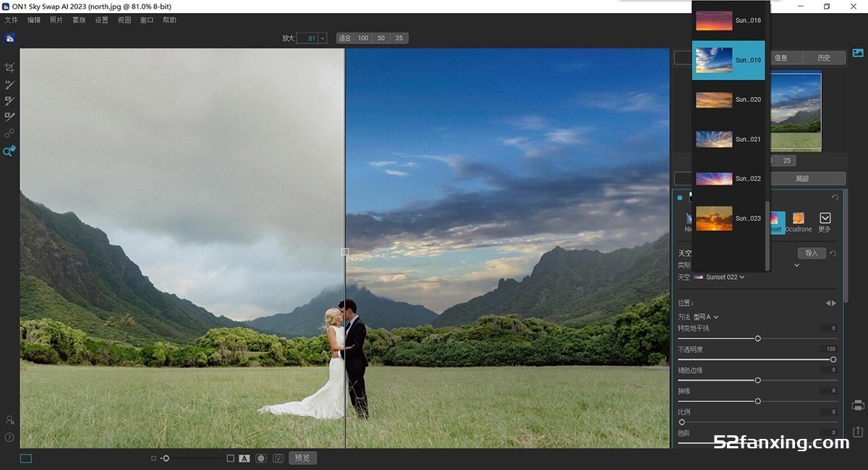Open the 照片 menu
This screenshot has height=470, width=868.
[56, 20]
